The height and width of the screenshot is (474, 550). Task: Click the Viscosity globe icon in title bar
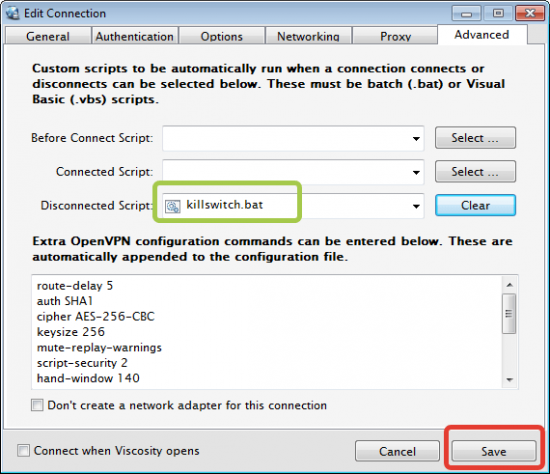pos(13,13)
